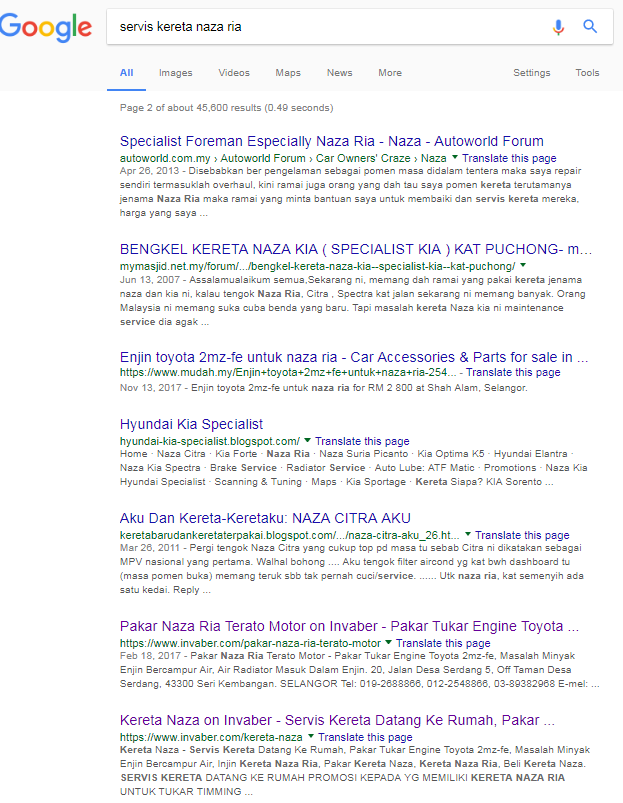Open dropdown arrow beside invaber.com/pakar-naza-ria-terato-motor URL
Viewport: 623px width, 803px height.
388,642
